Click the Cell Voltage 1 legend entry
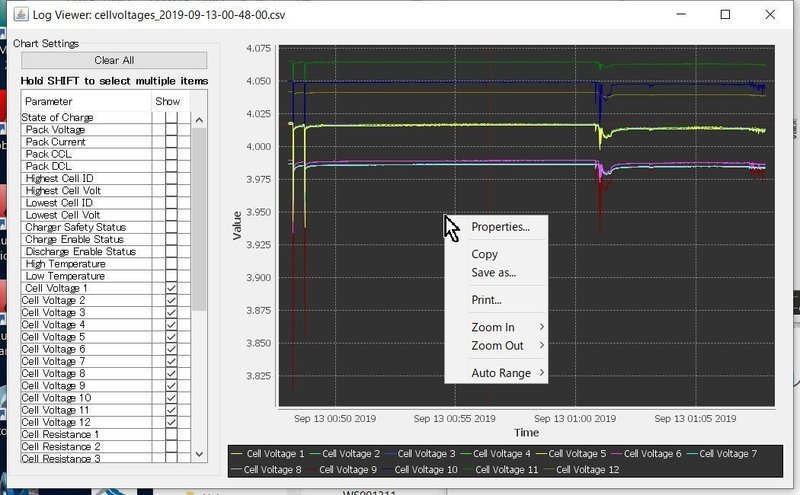This screenshot has width=800, height=495. 268,453
